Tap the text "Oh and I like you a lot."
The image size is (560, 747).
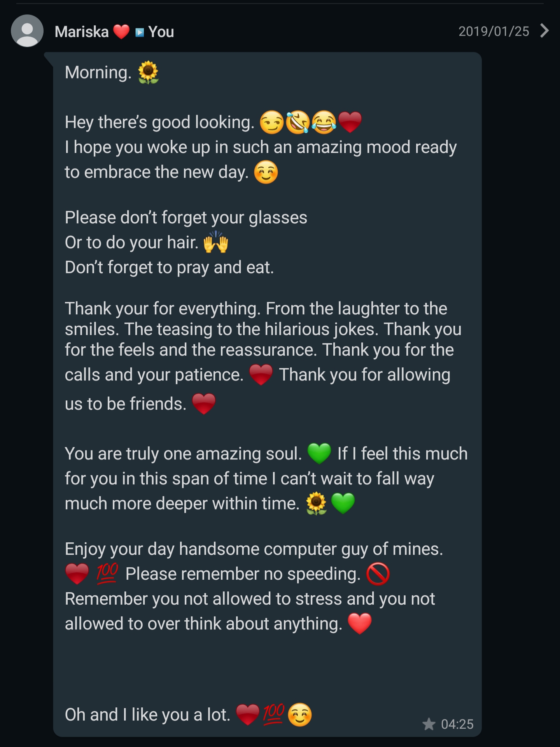tap(147, 715)
